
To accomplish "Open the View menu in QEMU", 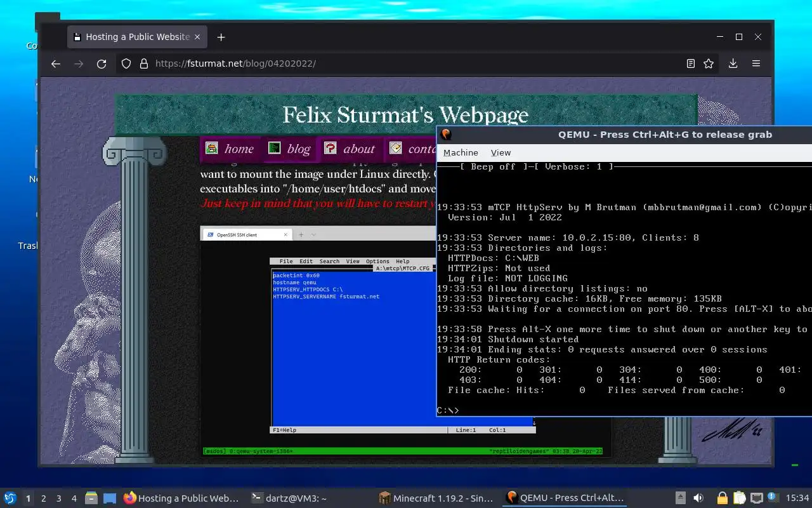I will coord(501,152).
